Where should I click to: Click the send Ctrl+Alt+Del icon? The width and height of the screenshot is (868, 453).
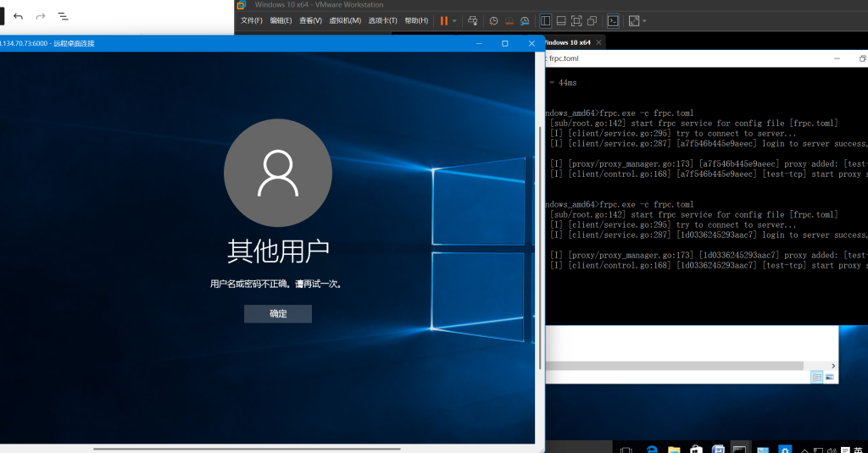pyautogui.click(x=473, y=20)
